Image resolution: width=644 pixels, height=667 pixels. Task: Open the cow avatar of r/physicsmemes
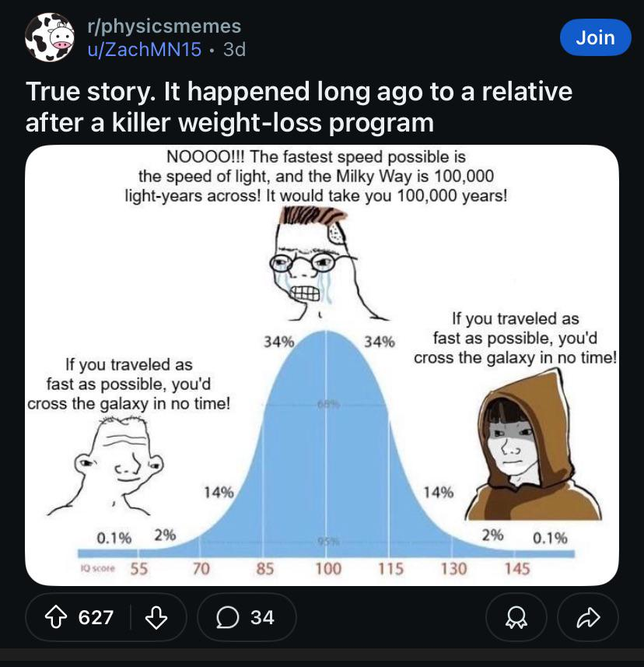click(50, 37)
